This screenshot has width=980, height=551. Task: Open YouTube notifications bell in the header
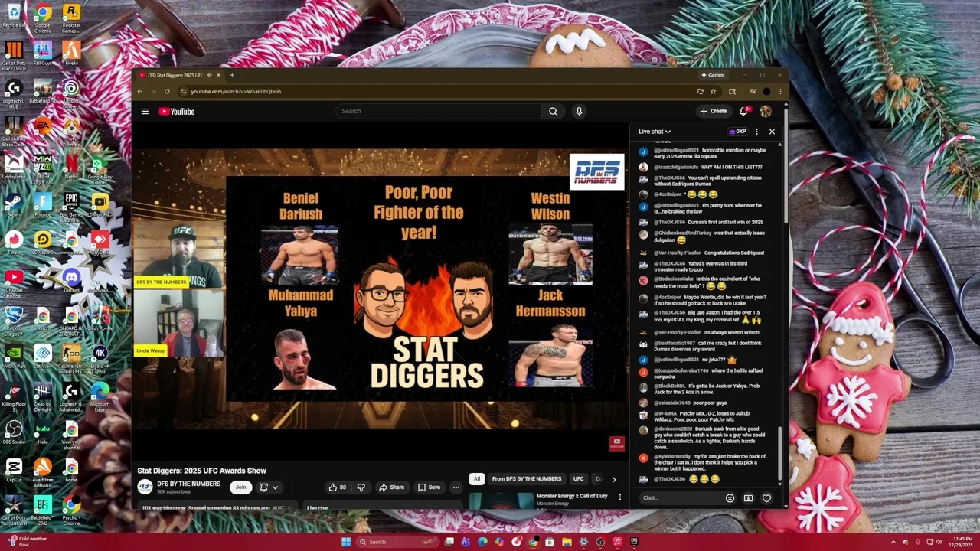point(743,111)
